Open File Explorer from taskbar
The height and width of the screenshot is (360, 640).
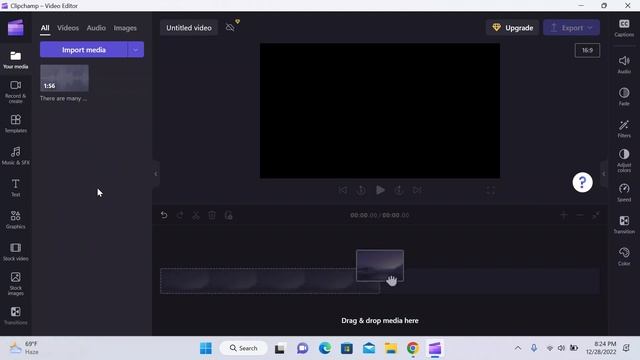391,348
